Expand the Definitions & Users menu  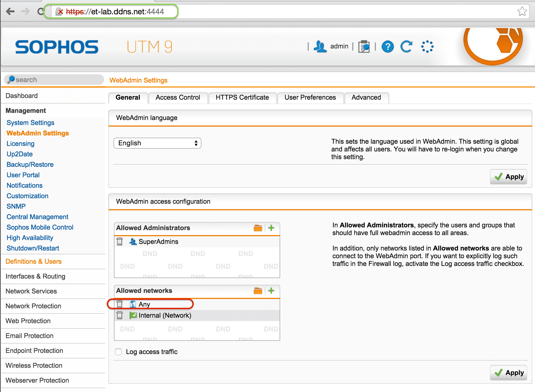pos(34,261)
